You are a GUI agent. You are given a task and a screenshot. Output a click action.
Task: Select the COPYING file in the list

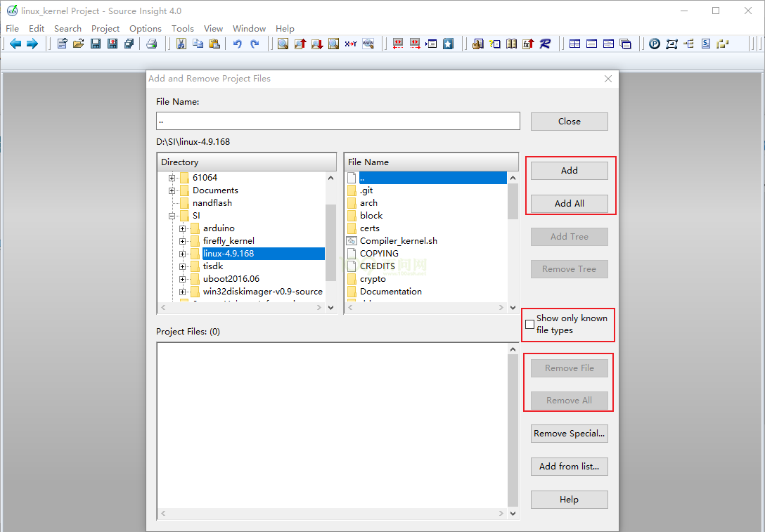pos(379,254)
